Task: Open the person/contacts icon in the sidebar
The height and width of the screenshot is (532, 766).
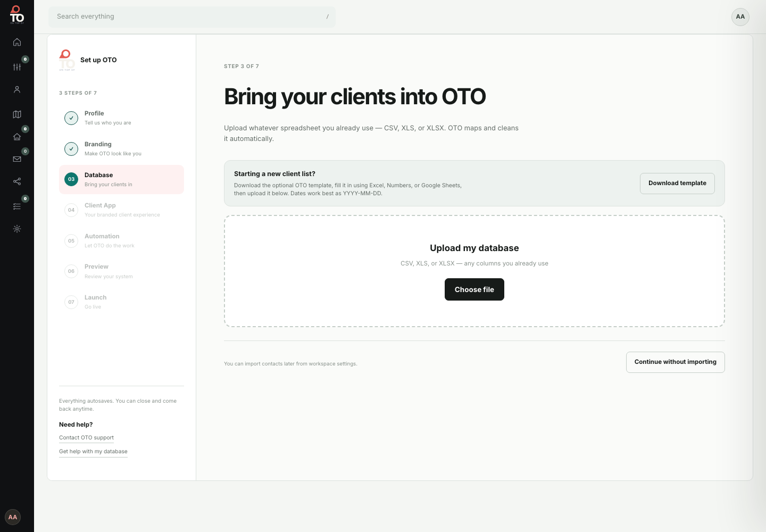Action: tap(17, 89)
